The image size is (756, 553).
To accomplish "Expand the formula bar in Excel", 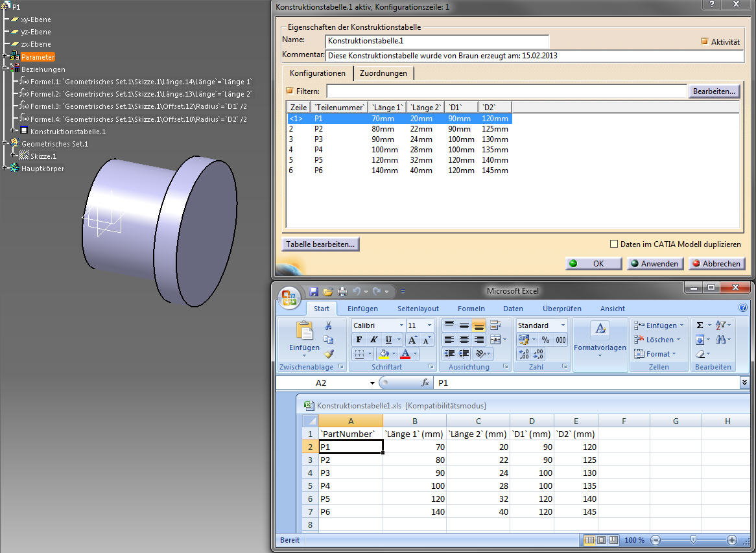I will tap(745, 382).
